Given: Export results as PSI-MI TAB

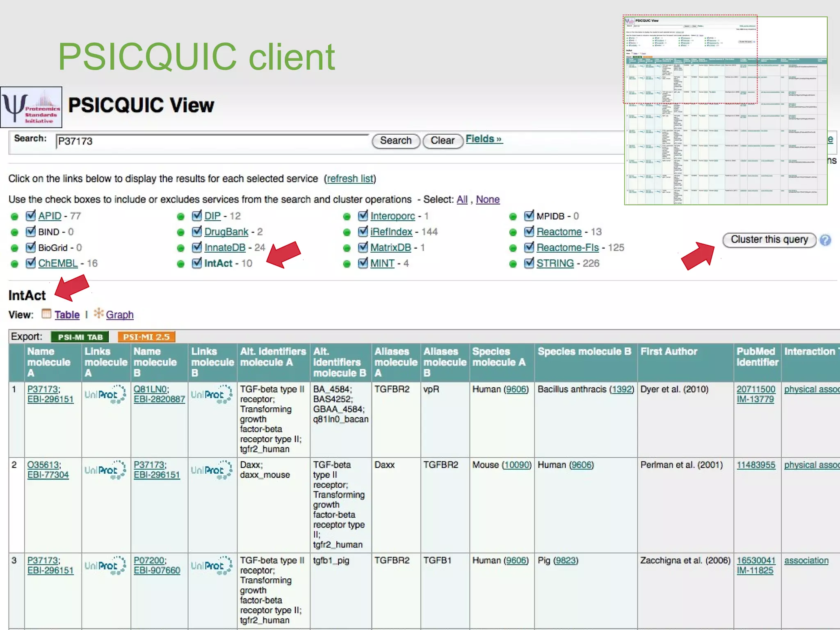Looking at the screenshot, I should click(x=80, y=337).
